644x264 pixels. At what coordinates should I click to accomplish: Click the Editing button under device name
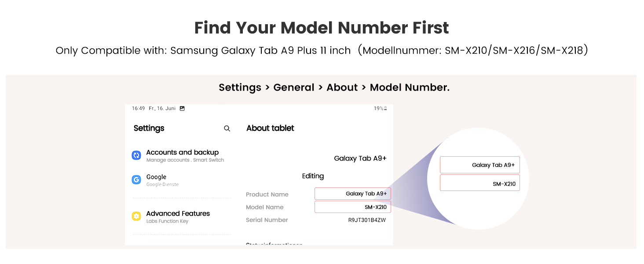(313, 176)
